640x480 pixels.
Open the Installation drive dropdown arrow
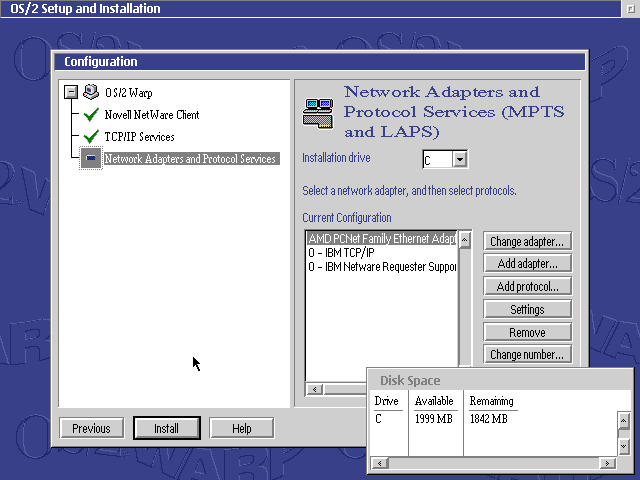click(460, 159)
